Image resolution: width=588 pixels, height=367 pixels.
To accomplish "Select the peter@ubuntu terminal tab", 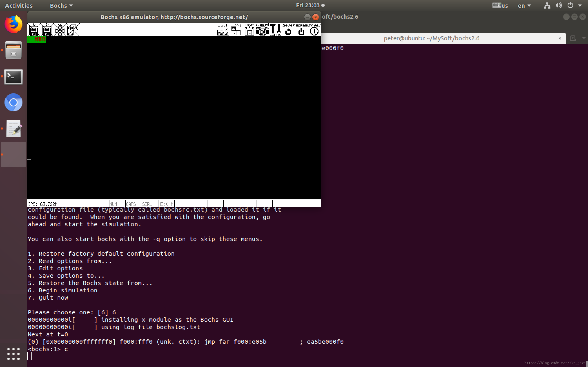I will coord(432,38).
